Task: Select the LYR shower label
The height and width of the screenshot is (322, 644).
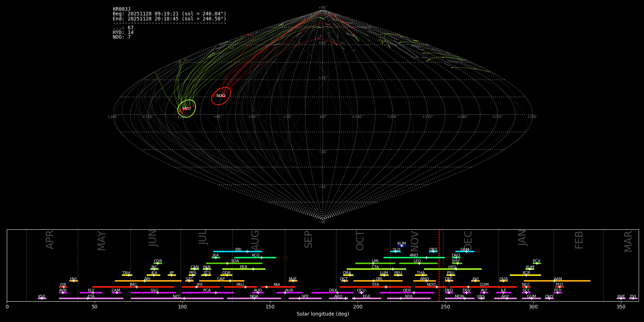Action: (63, 285)
